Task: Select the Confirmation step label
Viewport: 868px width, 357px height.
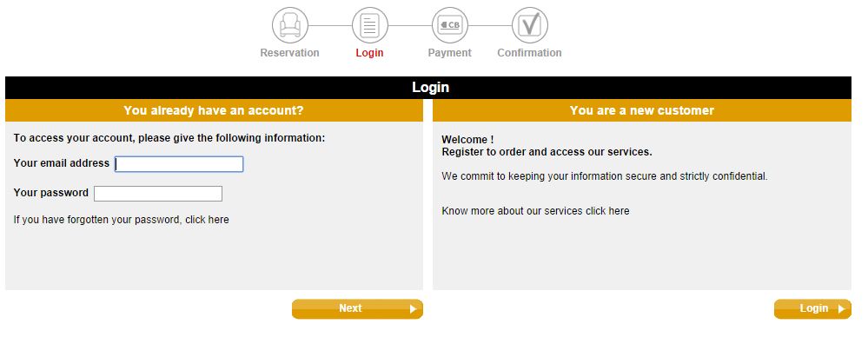Action: point(529,53)
